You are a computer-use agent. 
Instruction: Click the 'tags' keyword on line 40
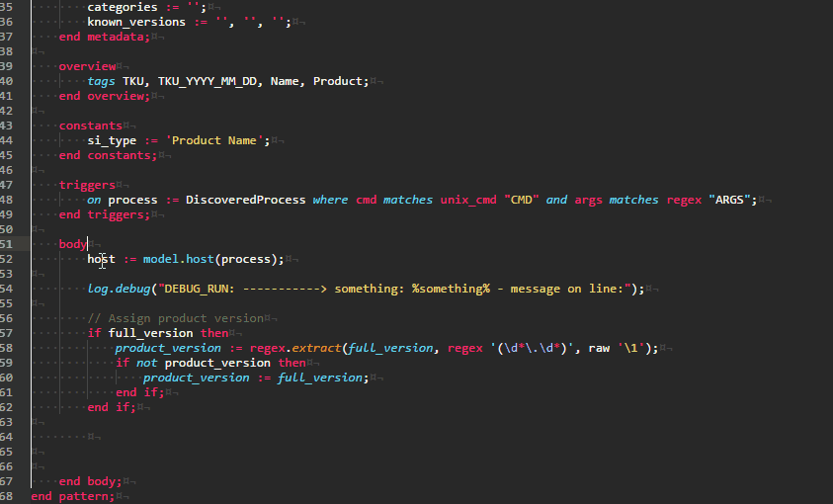[101, 81]
